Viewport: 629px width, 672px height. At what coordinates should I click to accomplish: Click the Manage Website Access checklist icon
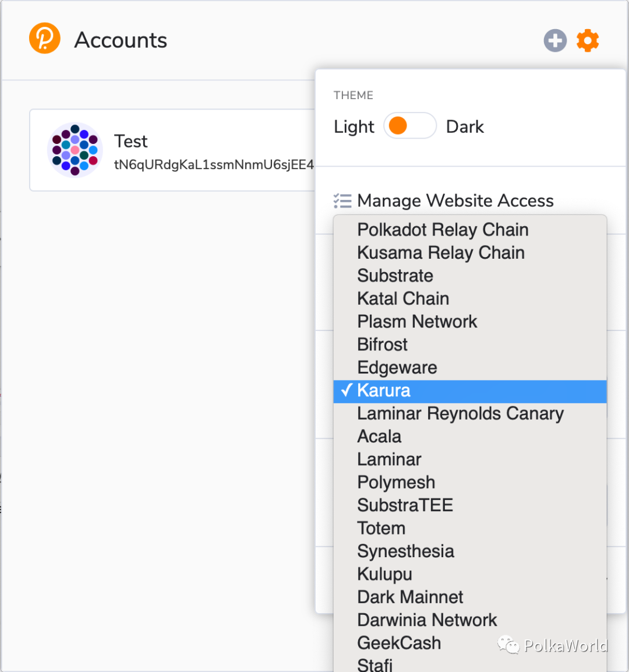click(x=342, y=200)
